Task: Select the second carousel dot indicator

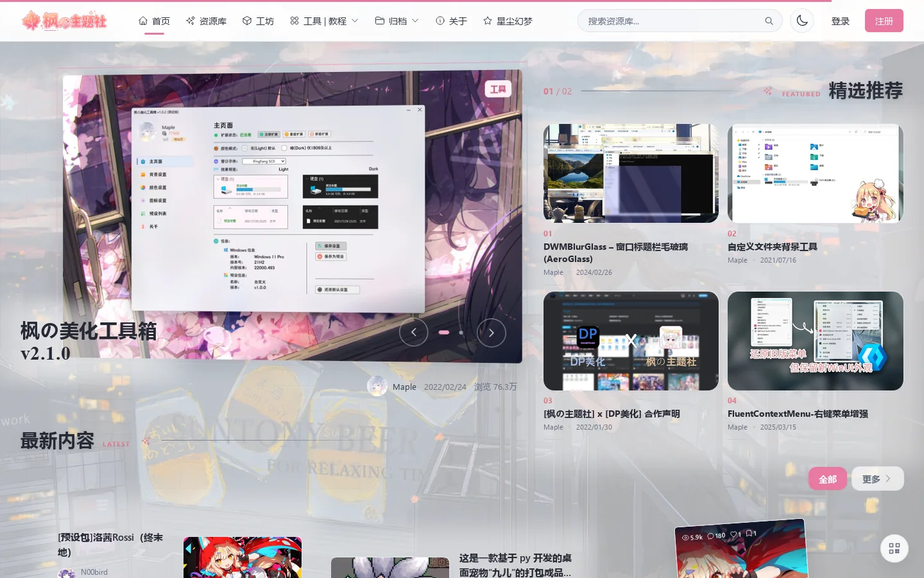Action: pyautogui.click(x=461, y=333)
